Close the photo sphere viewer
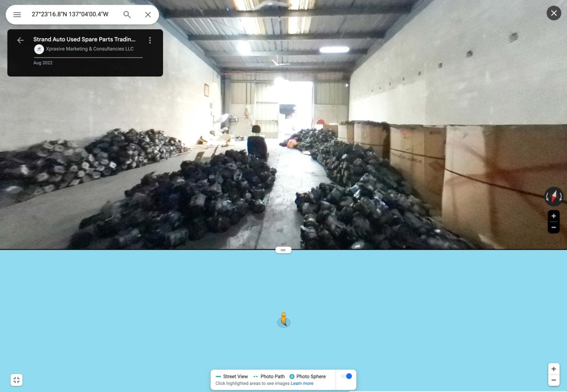 coord(554,13)
